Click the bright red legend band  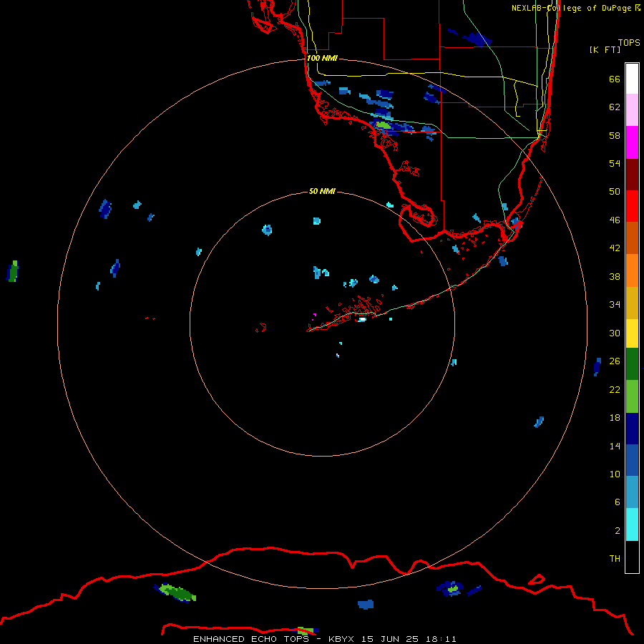click(632, 206)
